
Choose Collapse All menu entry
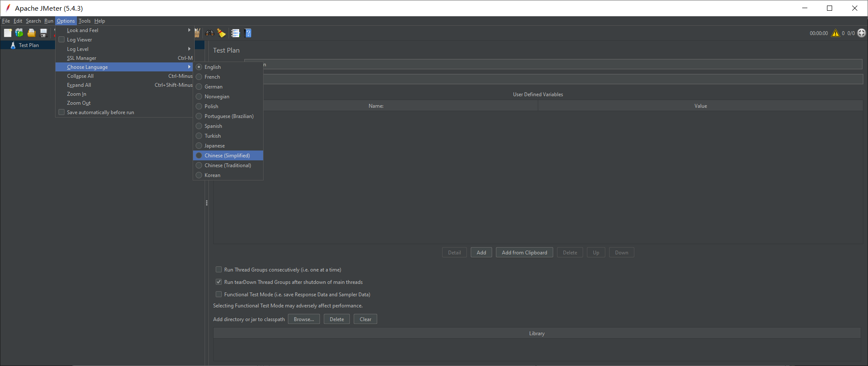(125, 76)
